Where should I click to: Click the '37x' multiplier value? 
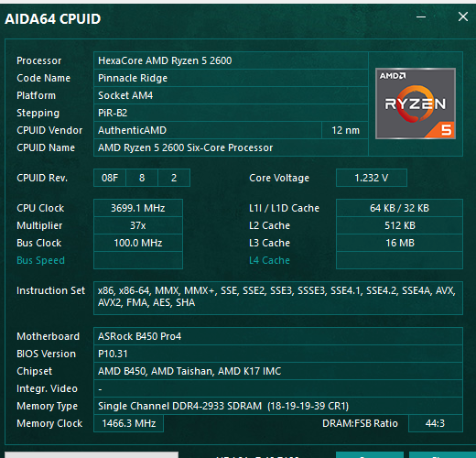[x=138, y=225]
